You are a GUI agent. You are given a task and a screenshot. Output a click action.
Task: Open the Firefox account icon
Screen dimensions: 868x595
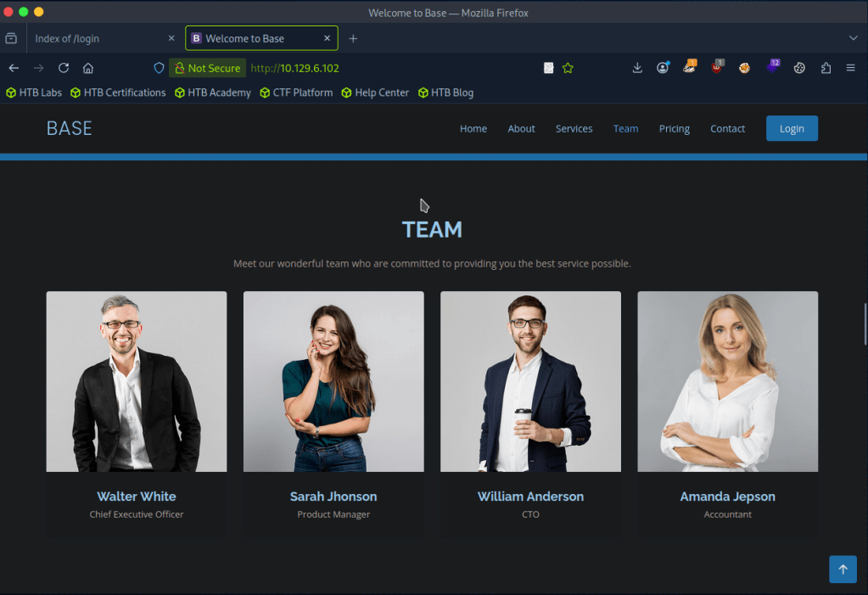coord(663,68)
